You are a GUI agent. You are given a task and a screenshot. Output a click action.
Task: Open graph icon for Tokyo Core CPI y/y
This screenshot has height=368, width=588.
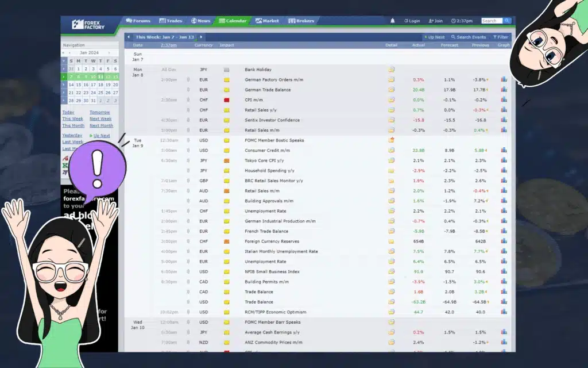pos(504,160)
